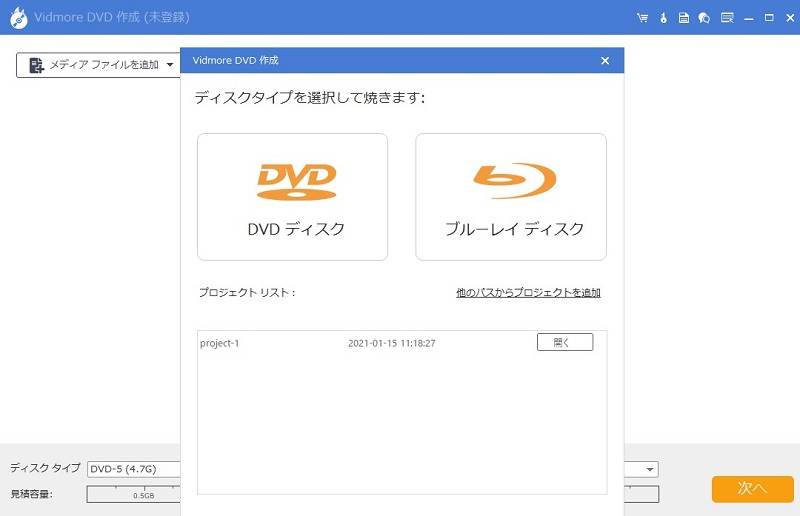Select project-1 row in project list

tap(402, 343)
